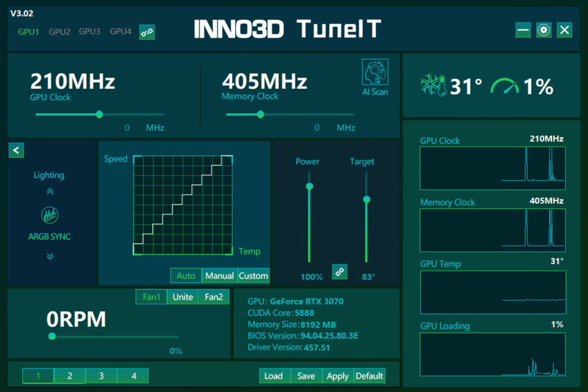Click Memory Size 8192 MB text
The height and width of the screenshot is (392, 588).
pos(291,325)
